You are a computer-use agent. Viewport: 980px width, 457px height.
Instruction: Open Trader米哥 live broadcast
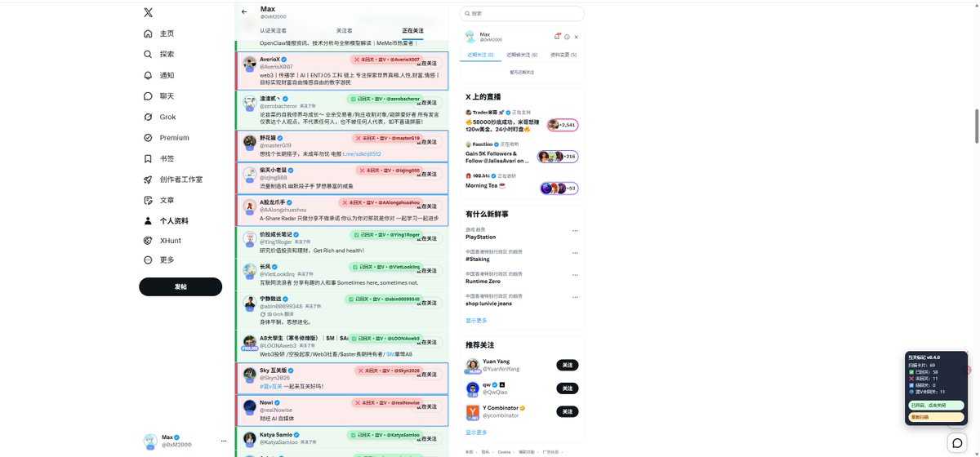[523, 121]
